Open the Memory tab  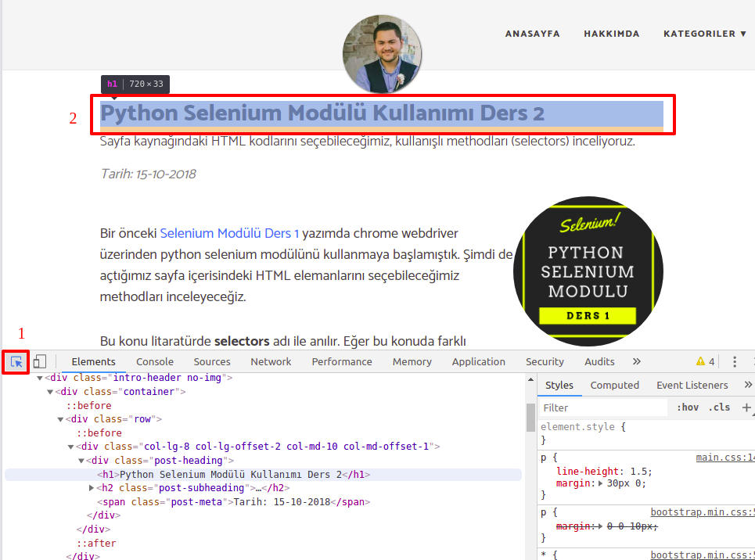pyautogui.click(x=412, y=361)
